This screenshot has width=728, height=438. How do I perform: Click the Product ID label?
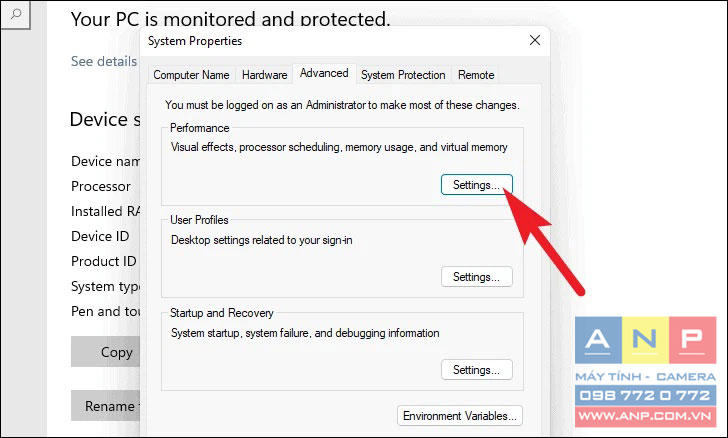pos(104,261)
